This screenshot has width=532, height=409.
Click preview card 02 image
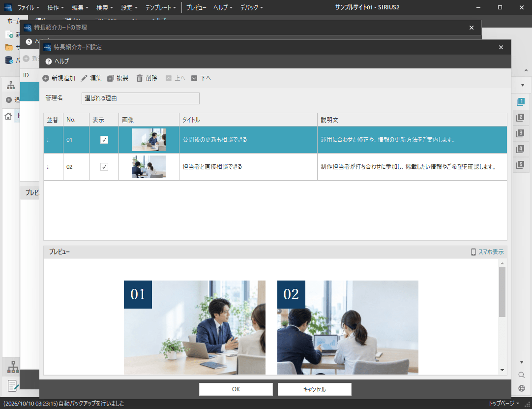348,327
